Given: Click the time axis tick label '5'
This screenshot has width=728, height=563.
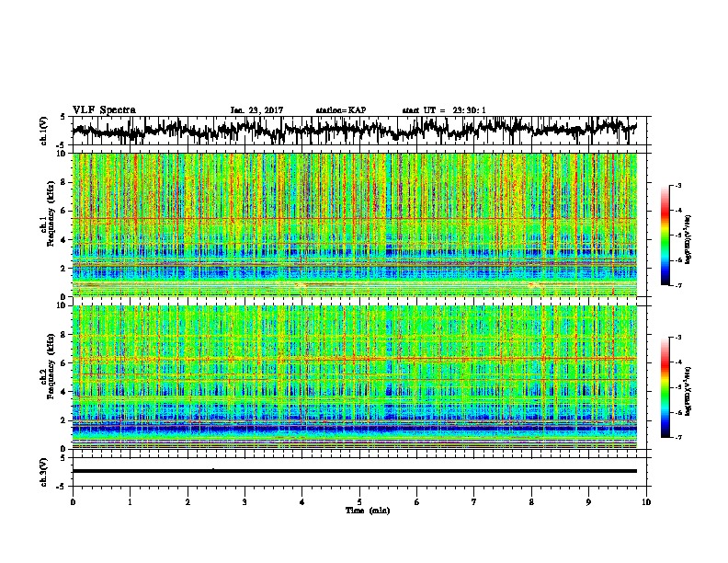Looking at the screenshot, I should 359,501.
